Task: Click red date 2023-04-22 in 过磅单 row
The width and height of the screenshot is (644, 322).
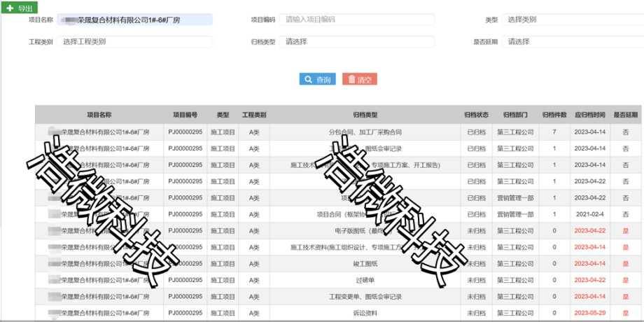Action: coord(590,280)
